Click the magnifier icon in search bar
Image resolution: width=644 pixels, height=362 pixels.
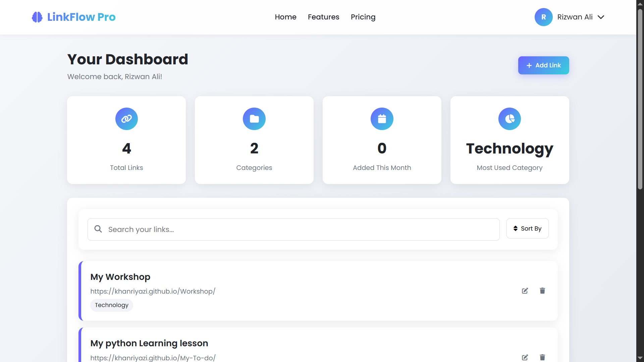coord(98,229)
